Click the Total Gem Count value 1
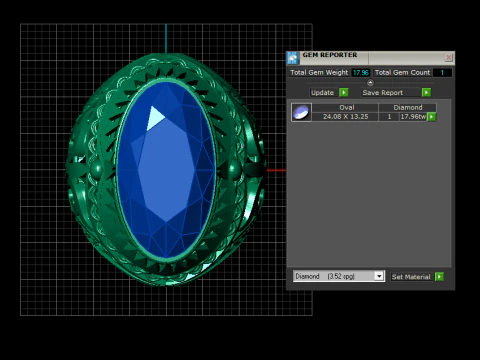Screen dimensions: 480x360 click(442, 72)
